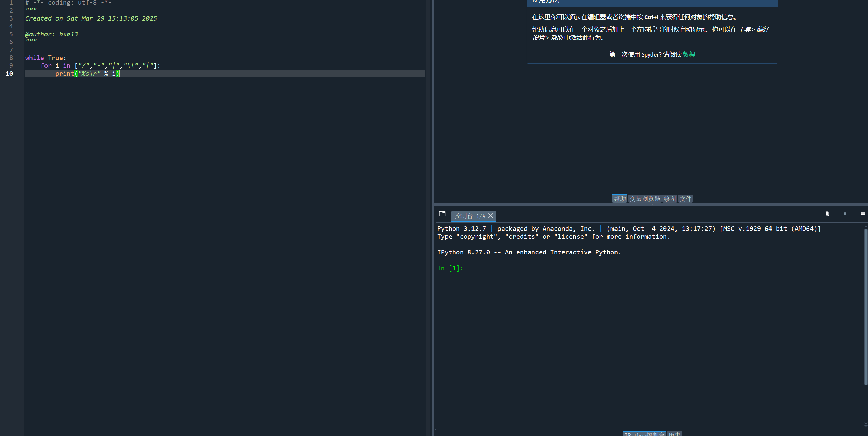Switch to the 历史 history tab

(674, 434)
